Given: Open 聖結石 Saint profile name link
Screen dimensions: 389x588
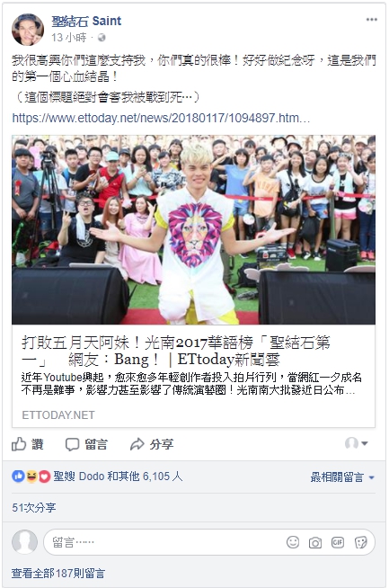Looking at the screenshot, I should [86, 21].
